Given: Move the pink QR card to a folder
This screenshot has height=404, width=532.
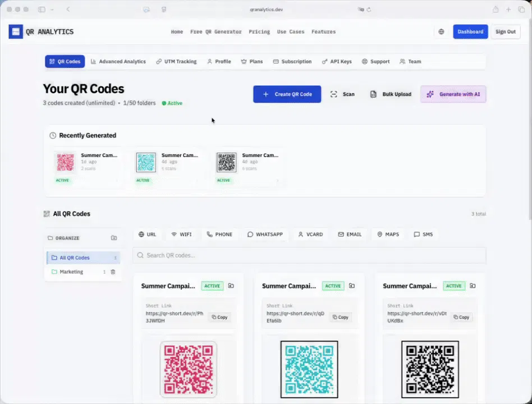Looking at the screenshot, I should (231, 286).
